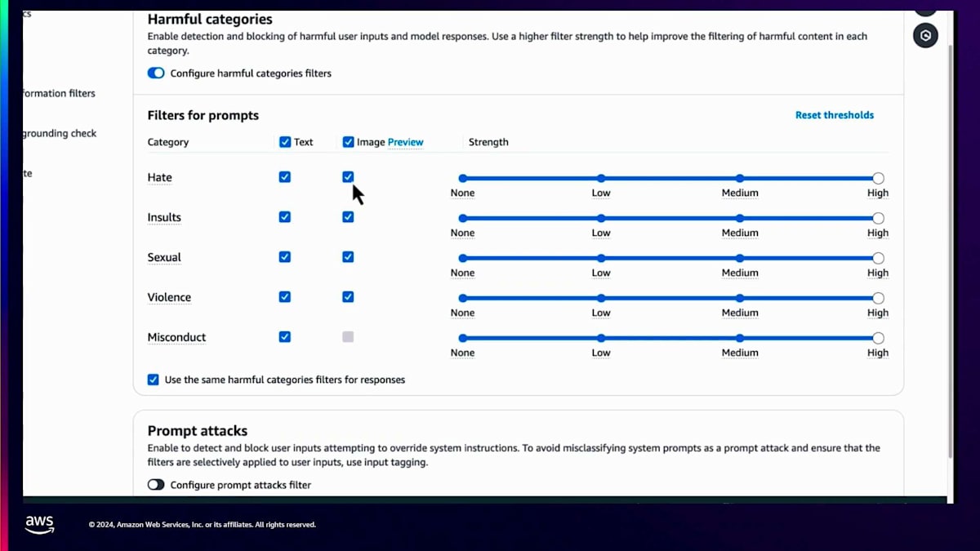Set Insults strength slider to Medium
The width and height of the screenshot is (980, 551).
point(740,218)
